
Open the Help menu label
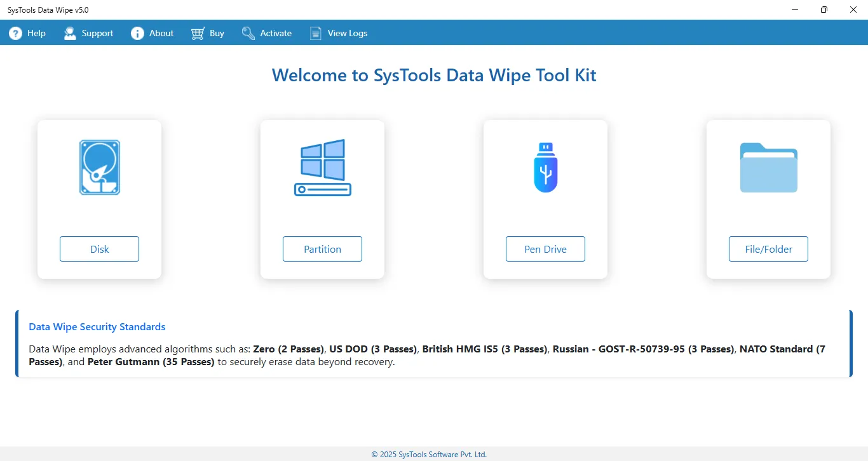pyautogui.click(x=37, y=33)
